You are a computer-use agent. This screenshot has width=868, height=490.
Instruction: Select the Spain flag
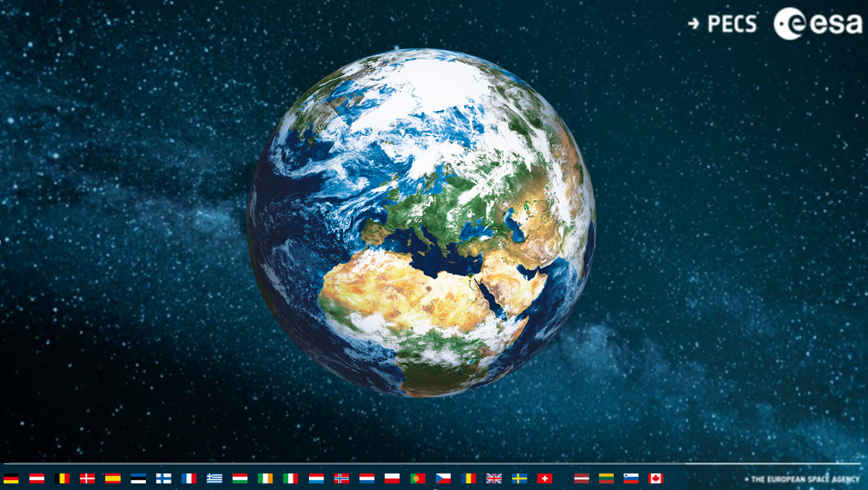(x=113, y=478)
